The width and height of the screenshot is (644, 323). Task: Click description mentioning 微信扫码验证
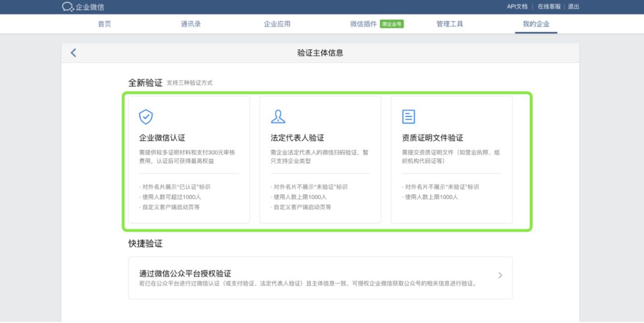click(319, 157)
